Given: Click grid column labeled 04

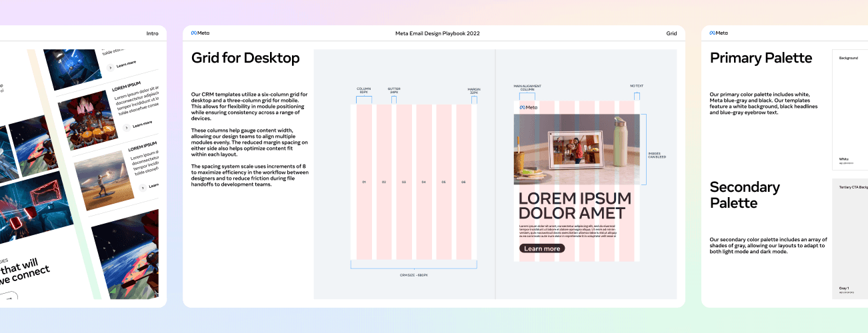Looking at the screenshot, I should click(x=424, y=181).
